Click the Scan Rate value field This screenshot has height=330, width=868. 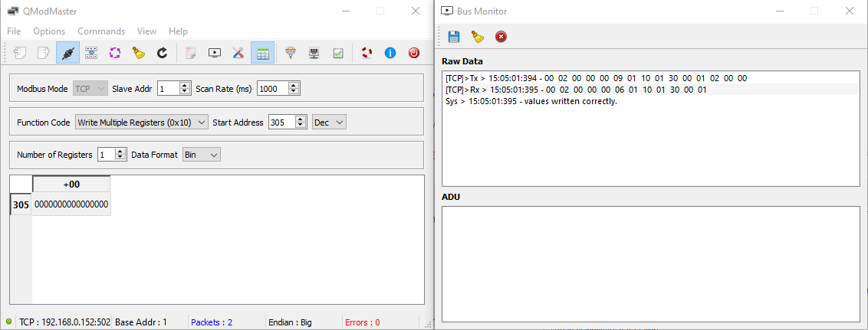(272, 89)
